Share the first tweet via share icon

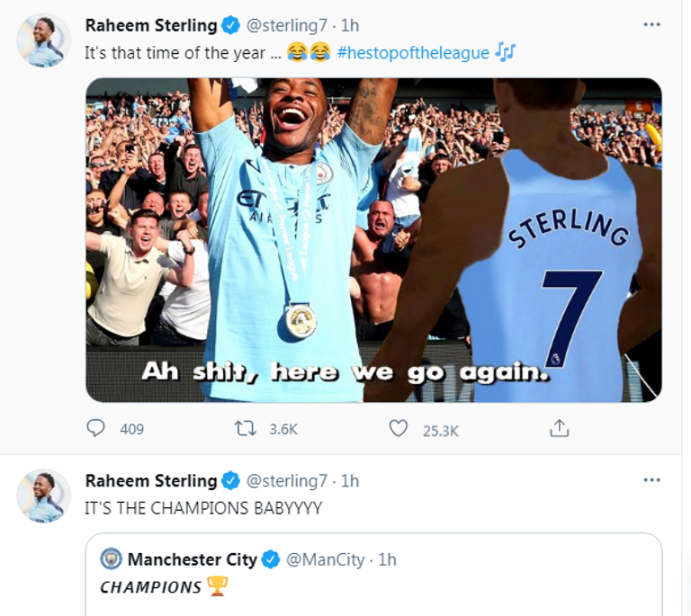coord(560,428)
